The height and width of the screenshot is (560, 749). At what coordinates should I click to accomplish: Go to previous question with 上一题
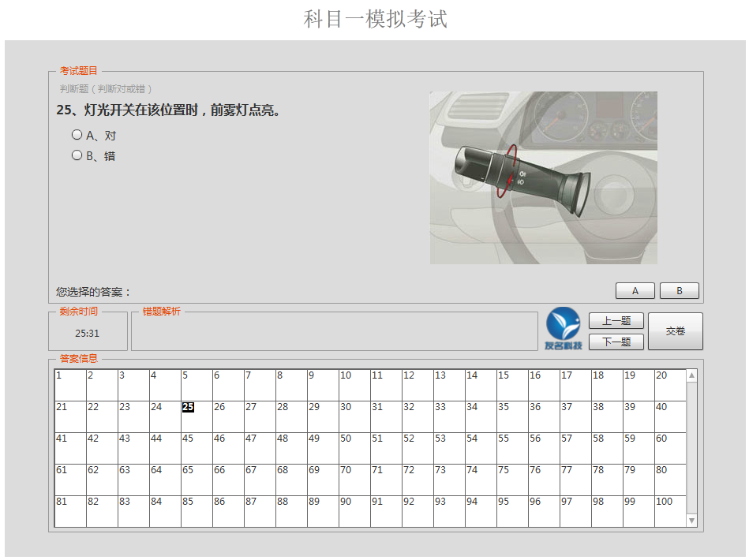[x=616, y=320]
